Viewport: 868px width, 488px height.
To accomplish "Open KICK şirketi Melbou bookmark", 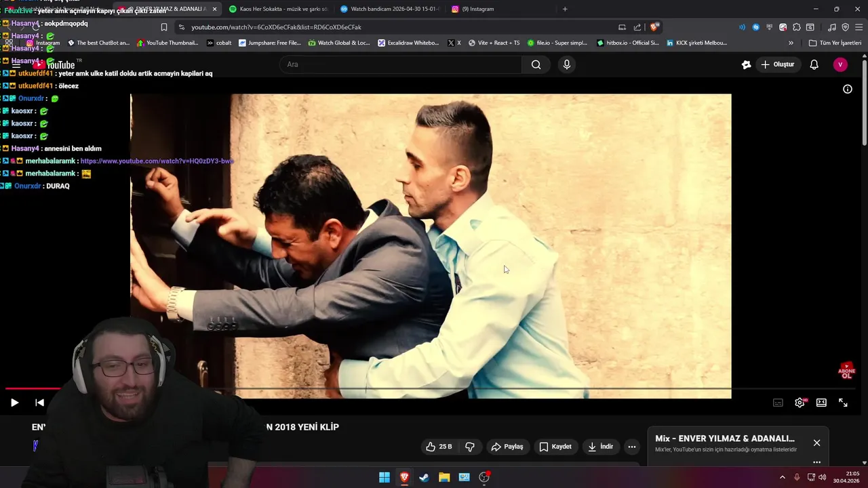I will tap(696, 43).
